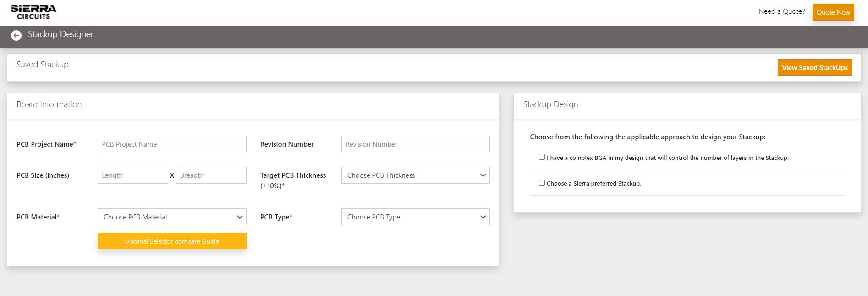Focus the PCB Project Name field
This screenshot has height=296, width=868.
click(172, 144)
